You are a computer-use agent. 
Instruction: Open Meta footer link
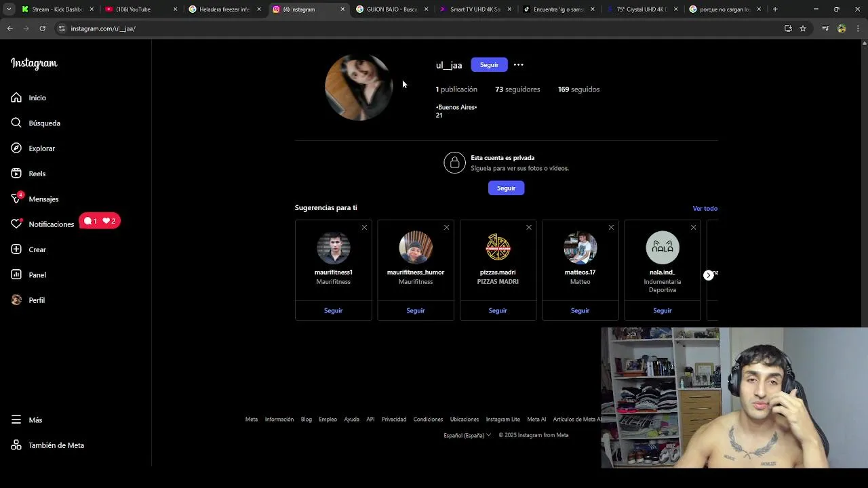click(x=252, y=420)
